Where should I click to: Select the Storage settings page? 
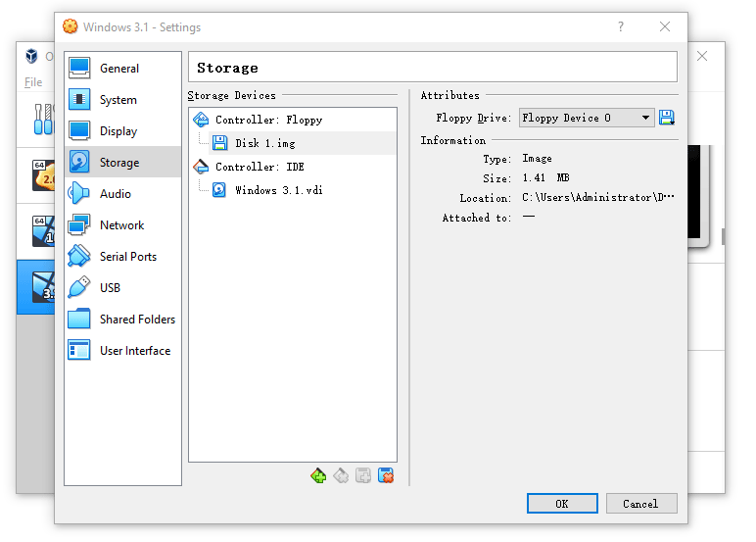click(123, 162)
